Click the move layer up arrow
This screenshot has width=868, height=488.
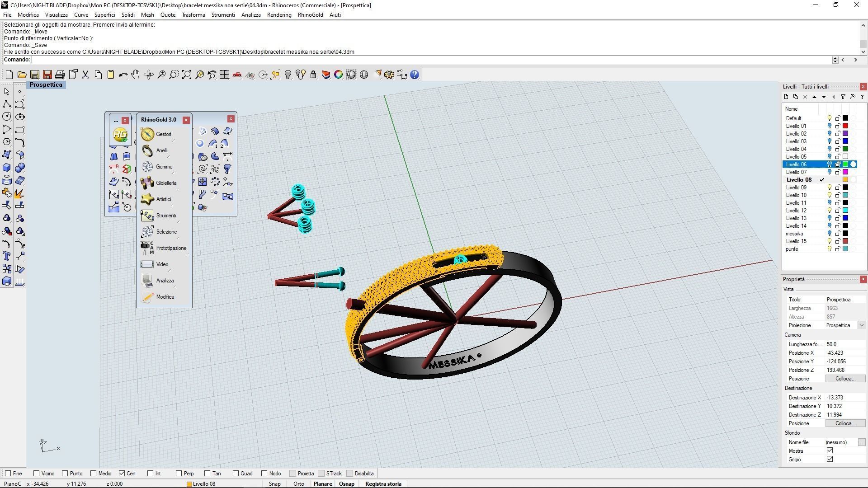pos(814,97)
